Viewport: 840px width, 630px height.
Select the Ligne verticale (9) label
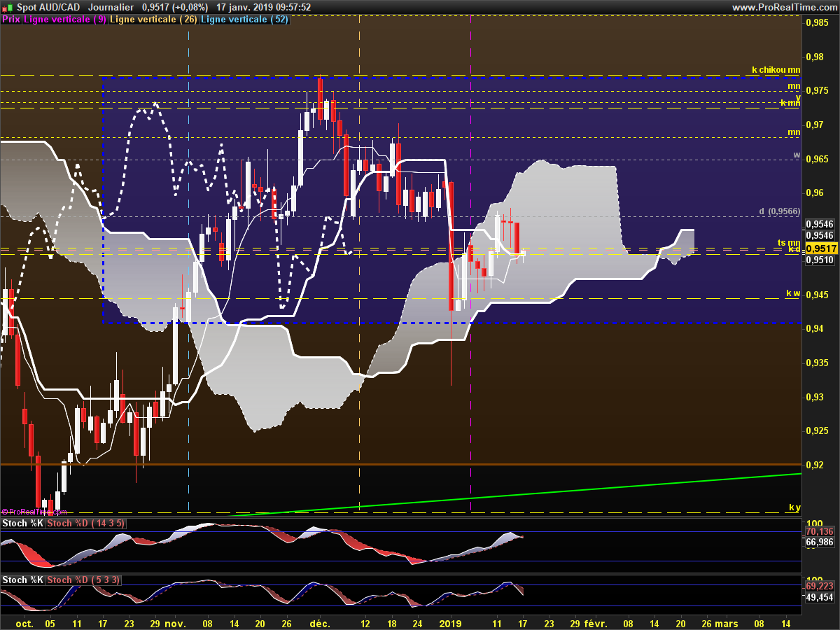[x=65, y=20]
